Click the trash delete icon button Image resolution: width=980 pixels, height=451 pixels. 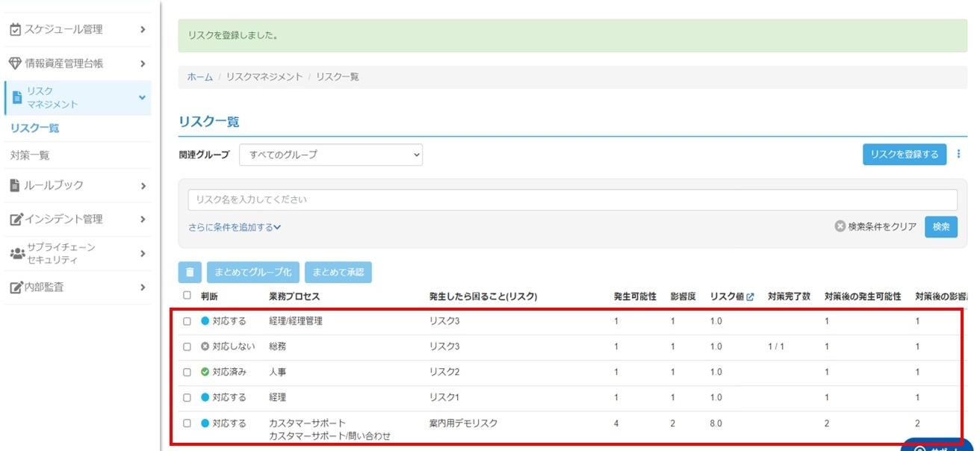(190, 273)
